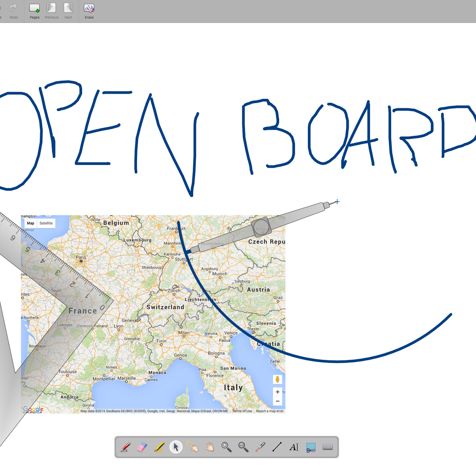This screenshot has height=476, width=476.
Task: Activate the Laser Pointer tool
Action: click(x=260, y=447)
